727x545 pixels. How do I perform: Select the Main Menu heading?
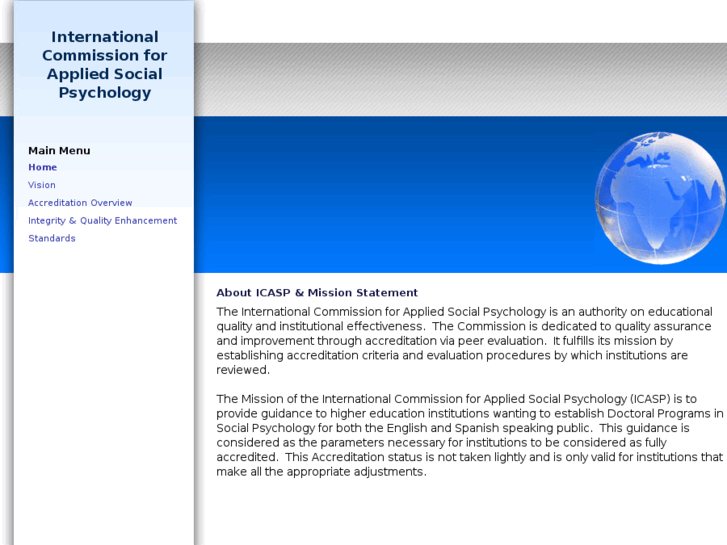click(59, 151)
